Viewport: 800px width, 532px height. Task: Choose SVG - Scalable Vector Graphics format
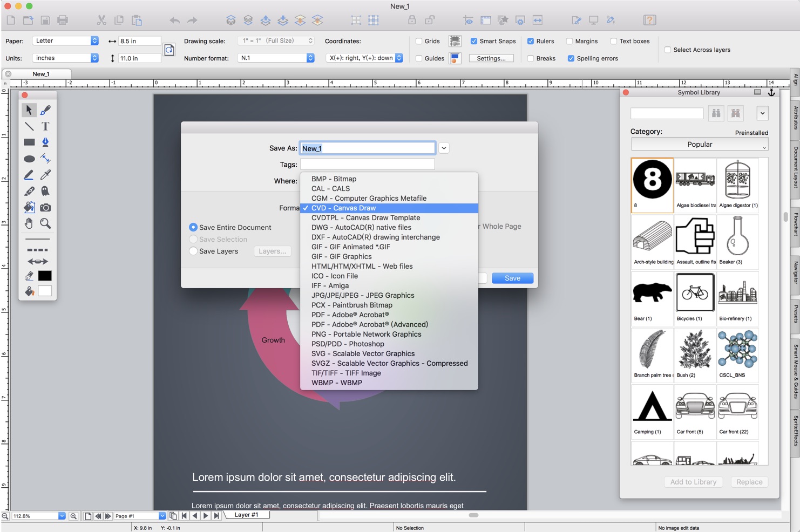[389, 354]
